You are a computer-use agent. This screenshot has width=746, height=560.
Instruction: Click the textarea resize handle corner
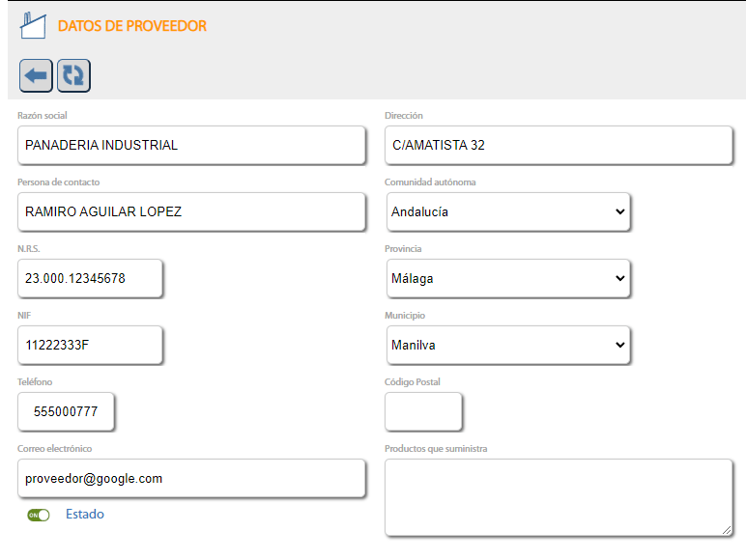[727, 530]
